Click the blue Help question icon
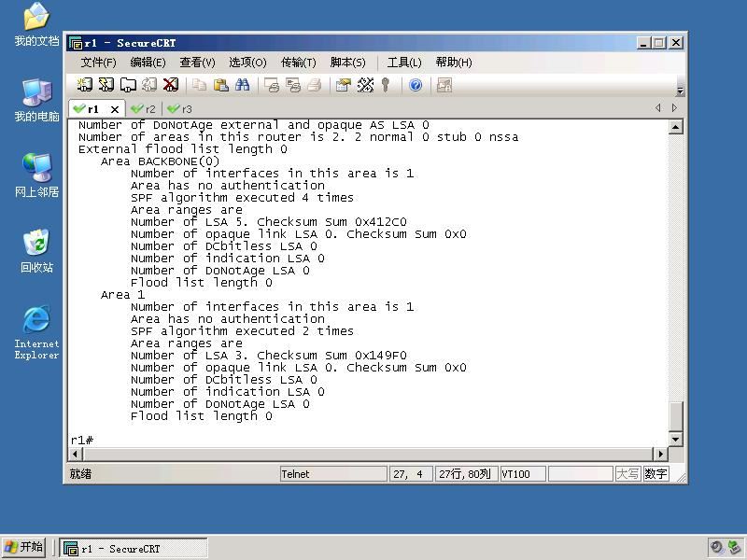The width and height of the screenshot is (747, 560). tap(416, 85)
